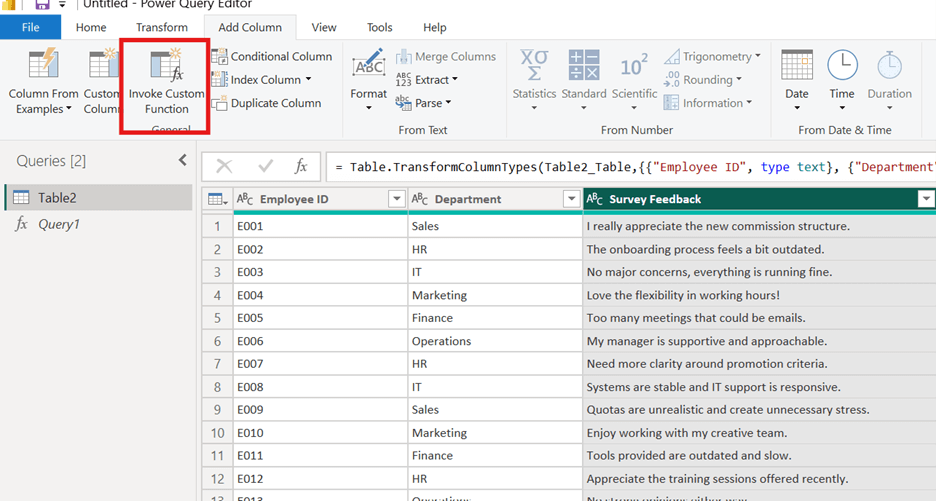This screenshot has width=936, height=501.
Task: Click the Extract text icon
Action: point(404,79)
